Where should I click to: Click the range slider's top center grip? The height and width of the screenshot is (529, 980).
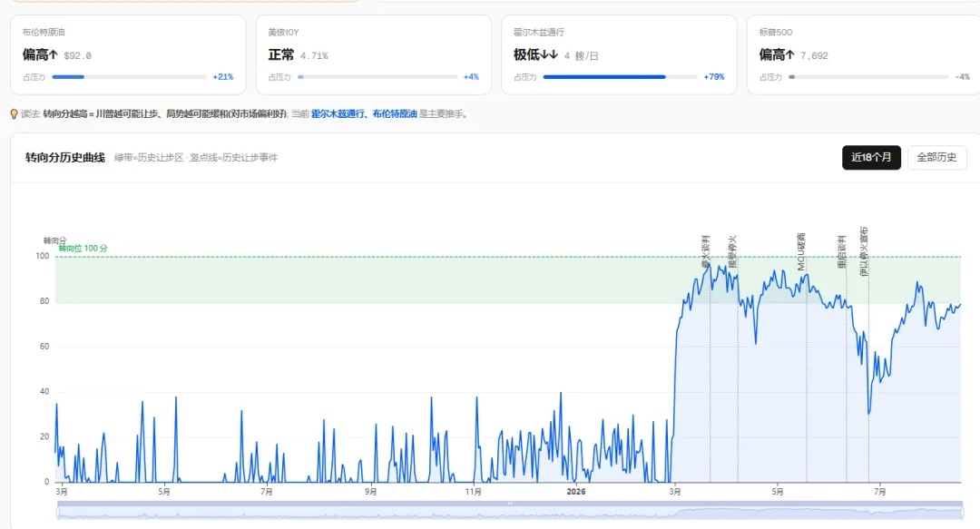pos(510,504)
